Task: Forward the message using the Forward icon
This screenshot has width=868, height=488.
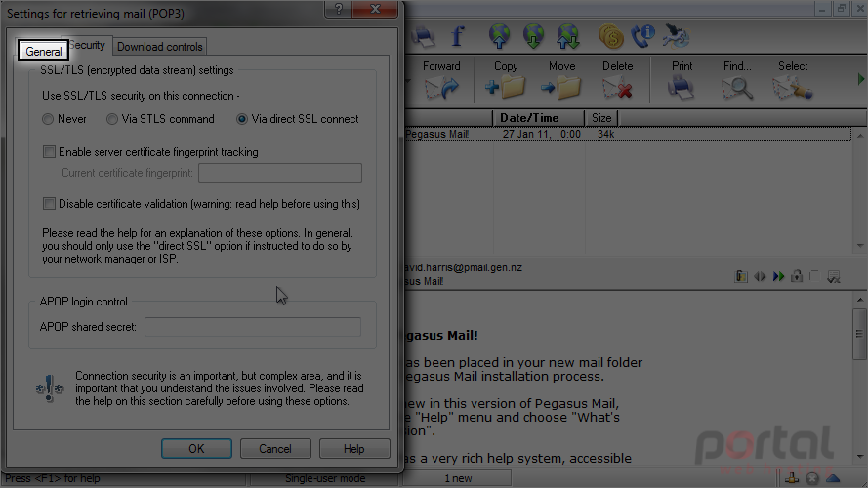Action: (x=441, y=88)
